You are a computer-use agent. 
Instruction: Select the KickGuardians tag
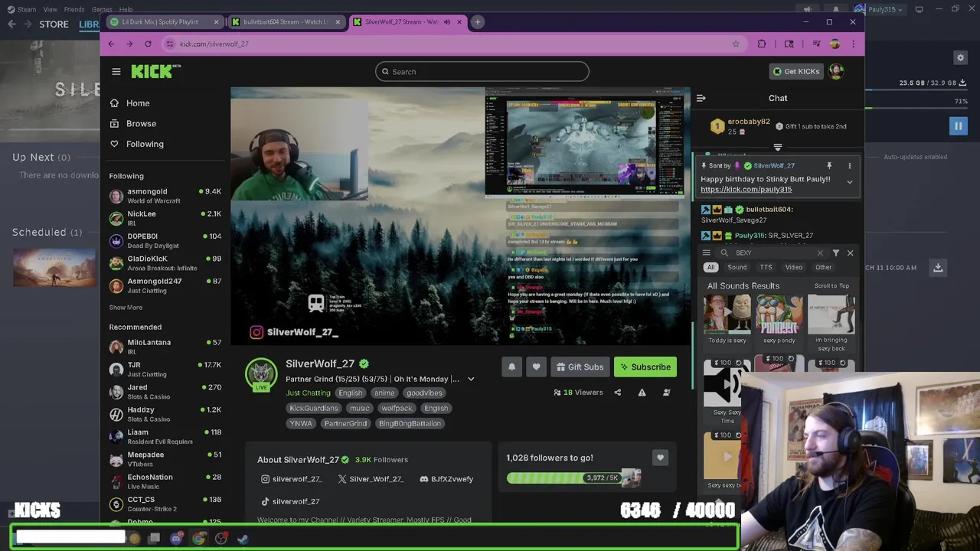coord(314,408)
